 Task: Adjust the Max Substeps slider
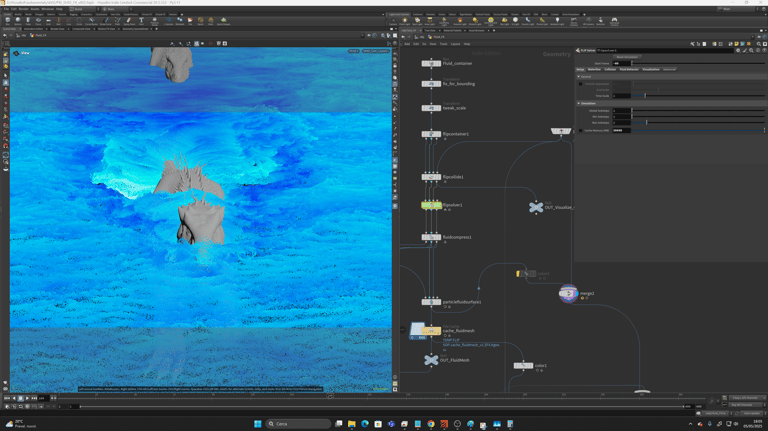pos(698,123)
